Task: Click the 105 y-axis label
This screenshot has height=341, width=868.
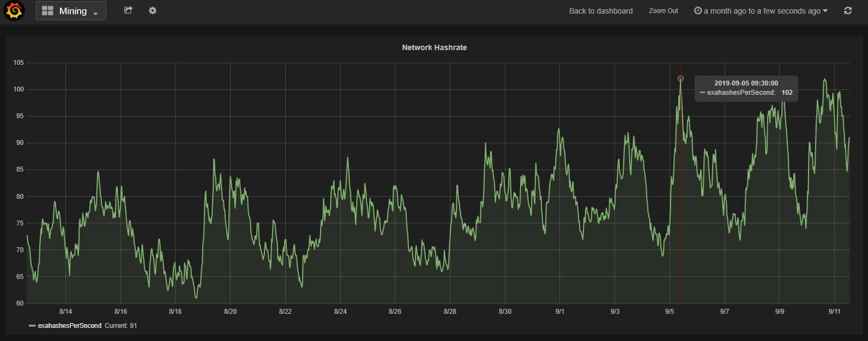Action: coord(19,63)
